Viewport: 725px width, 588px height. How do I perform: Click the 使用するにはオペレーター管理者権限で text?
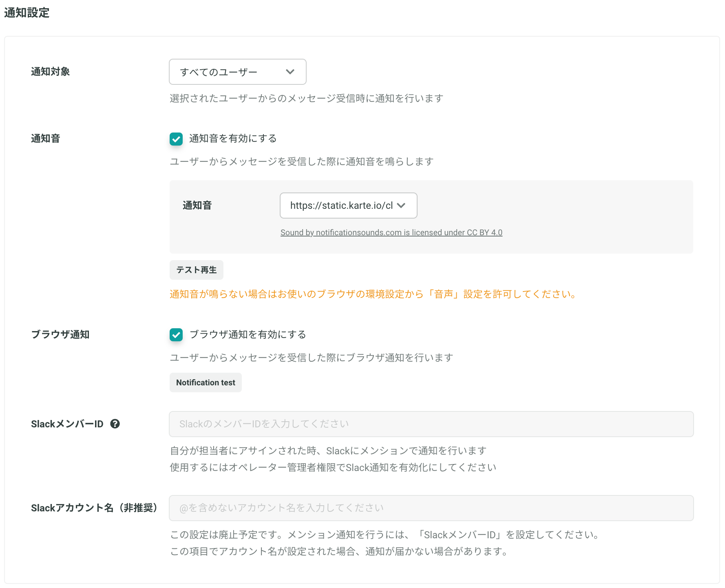[333, 467]
